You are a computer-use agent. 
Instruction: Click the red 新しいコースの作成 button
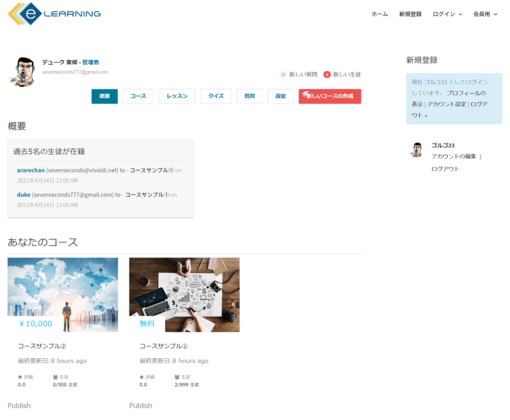[x=330, y=96]
